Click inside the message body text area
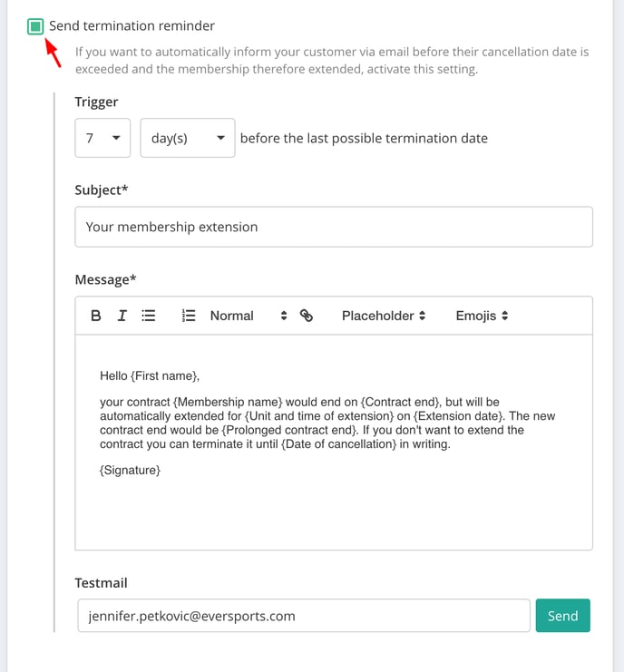Screen dimensions: 624x672 click(x=334, y=443)
